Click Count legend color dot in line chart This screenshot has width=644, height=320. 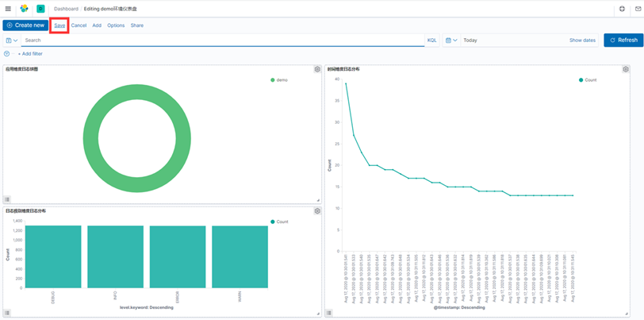click(x=581, y=80)
